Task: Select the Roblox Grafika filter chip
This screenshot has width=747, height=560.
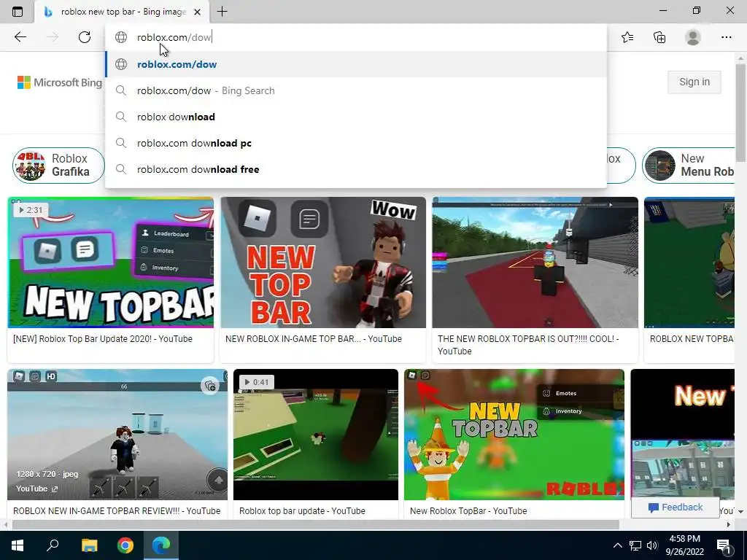Action: coord(58,166)
